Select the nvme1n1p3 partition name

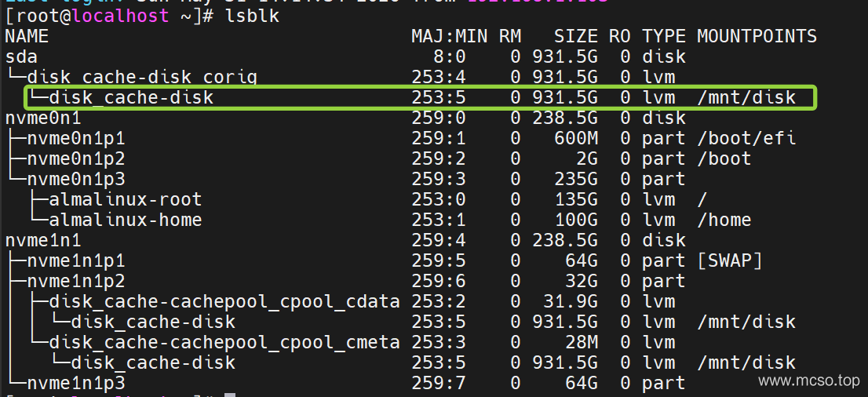76,383
